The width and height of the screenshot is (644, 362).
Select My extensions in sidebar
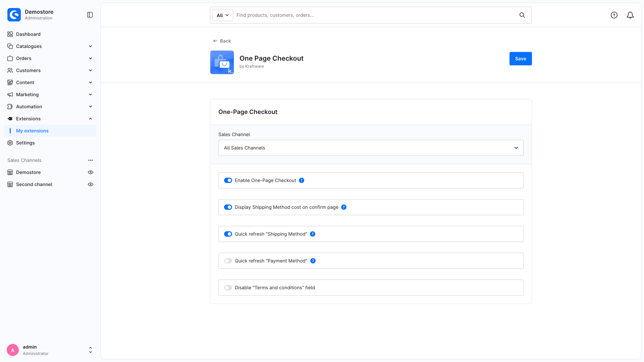pos(50,131)
